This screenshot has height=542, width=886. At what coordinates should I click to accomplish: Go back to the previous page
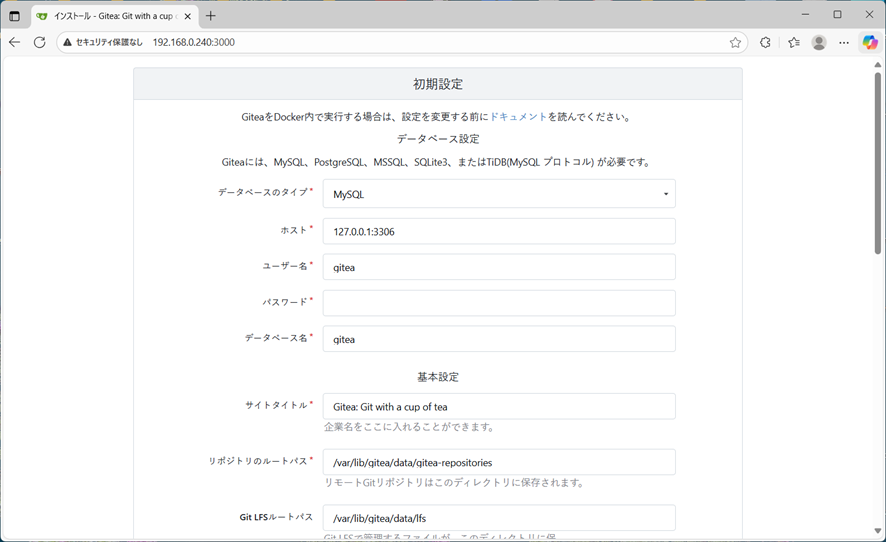pyautogui.click(x=15, y=42)
